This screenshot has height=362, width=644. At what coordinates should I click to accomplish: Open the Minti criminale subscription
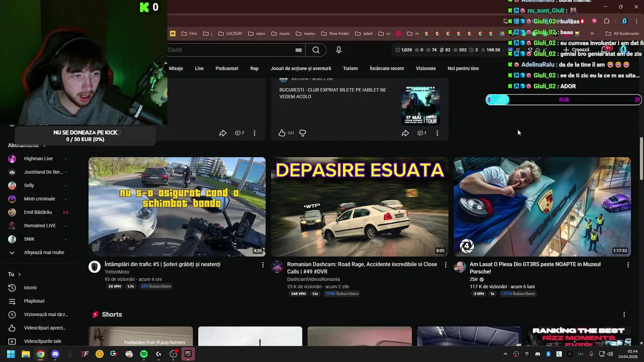pos(38,199)
